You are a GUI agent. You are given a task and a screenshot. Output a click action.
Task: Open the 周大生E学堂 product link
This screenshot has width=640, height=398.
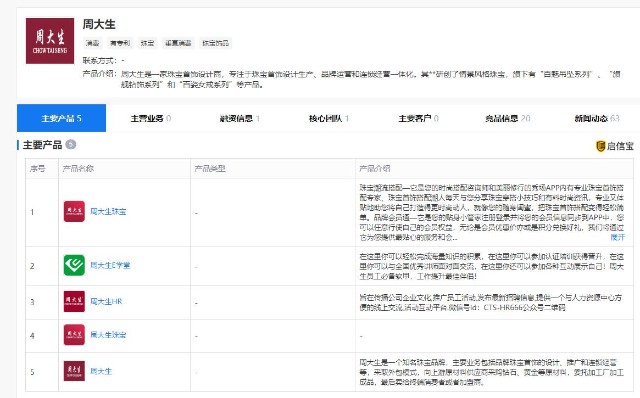pyautogui.click(x=110, y=265)
